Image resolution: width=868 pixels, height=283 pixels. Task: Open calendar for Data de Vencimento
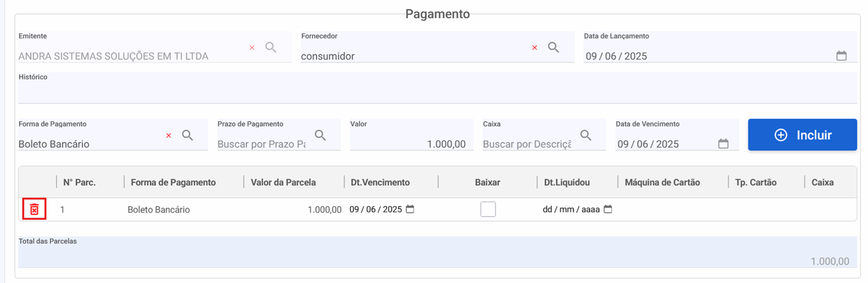coord(723,144)
